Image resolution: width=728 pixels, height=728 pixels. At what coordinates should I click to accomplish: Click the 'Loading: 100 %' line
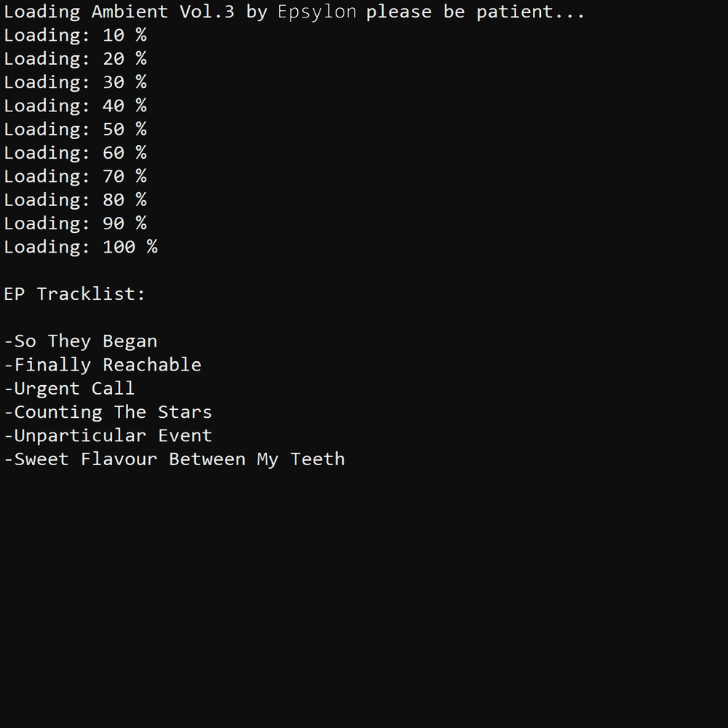coord(81,247)
